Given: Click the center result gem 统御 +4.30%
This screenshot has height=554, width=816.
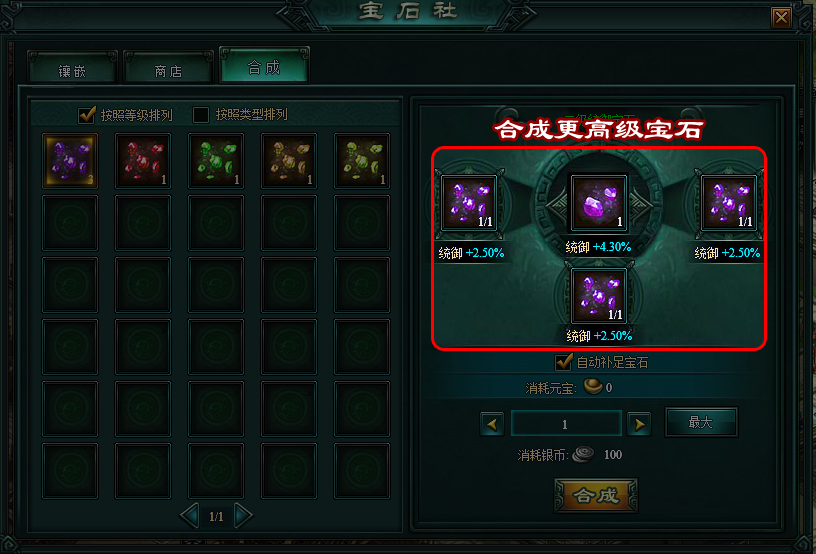Looking at the screenshot, I should click(x=598, y=202).
